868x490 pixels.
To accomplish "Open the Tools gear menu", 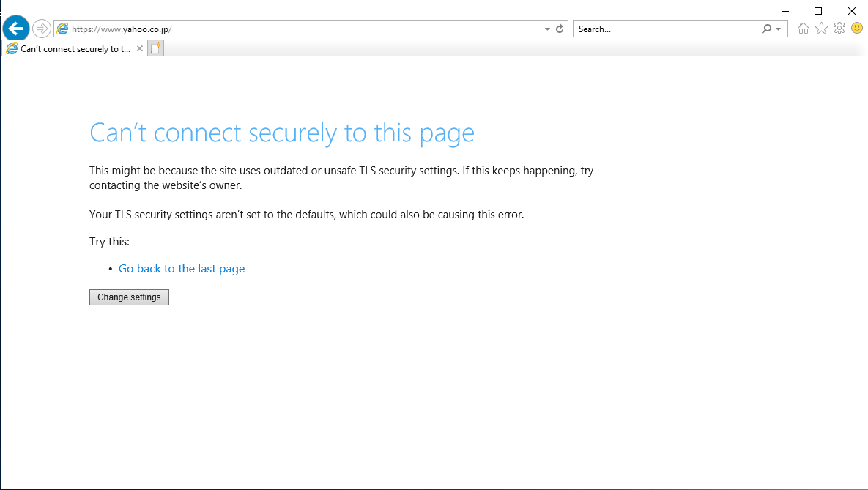I will (x=839, y=29).
